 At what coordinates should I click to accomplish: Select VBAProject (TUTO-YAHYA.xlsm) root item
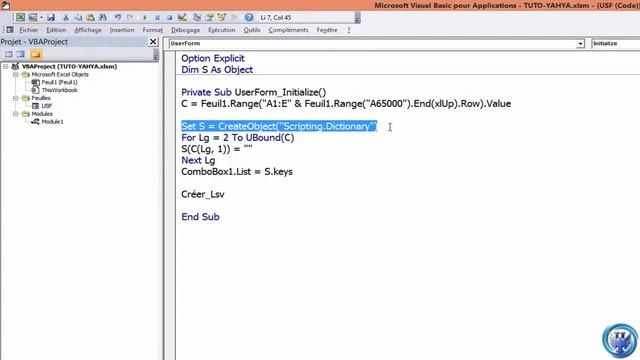click(x=69, y=66)
